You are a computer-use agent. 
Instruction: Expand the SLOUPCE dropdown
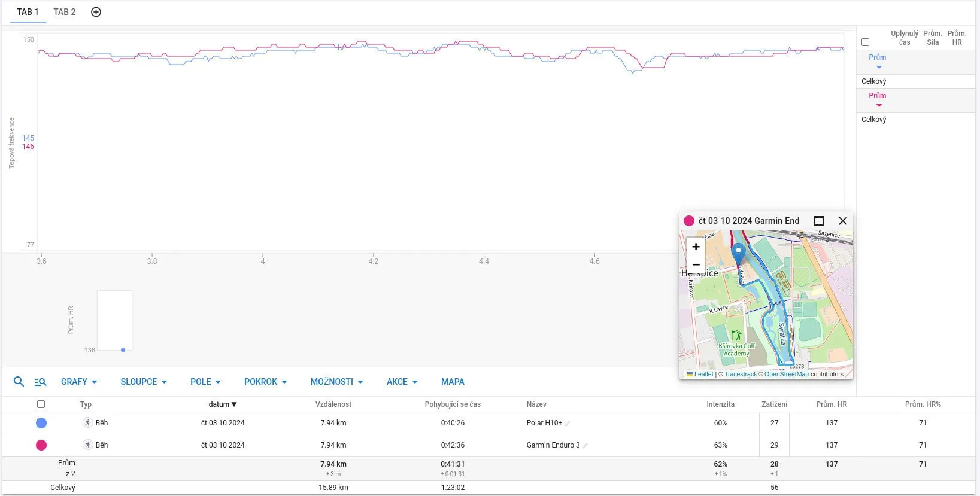tap(144, 382)
